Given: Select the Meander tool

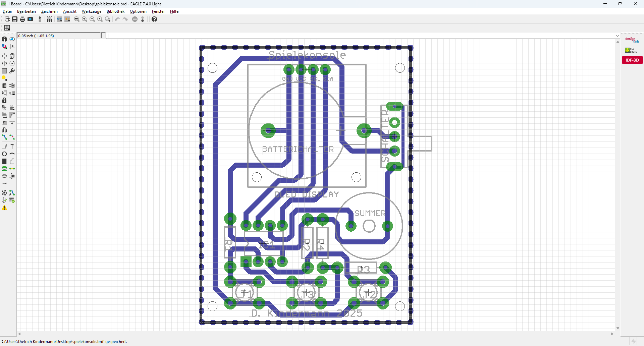Looking at the screenshot, I should point(4,130).
